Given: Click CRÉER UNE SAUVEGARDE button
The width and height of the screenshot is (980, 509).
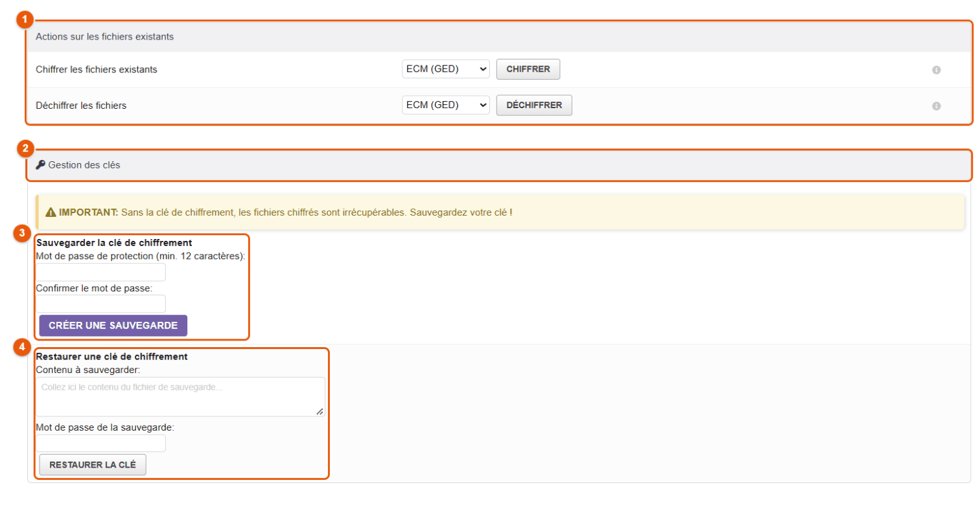Looking at the screenshot, I should [113, 326].
